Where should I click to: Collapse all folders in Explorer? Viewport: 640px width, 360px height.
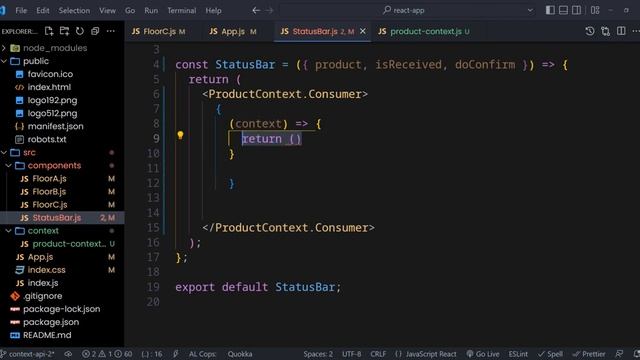click(x=95, y=31)
